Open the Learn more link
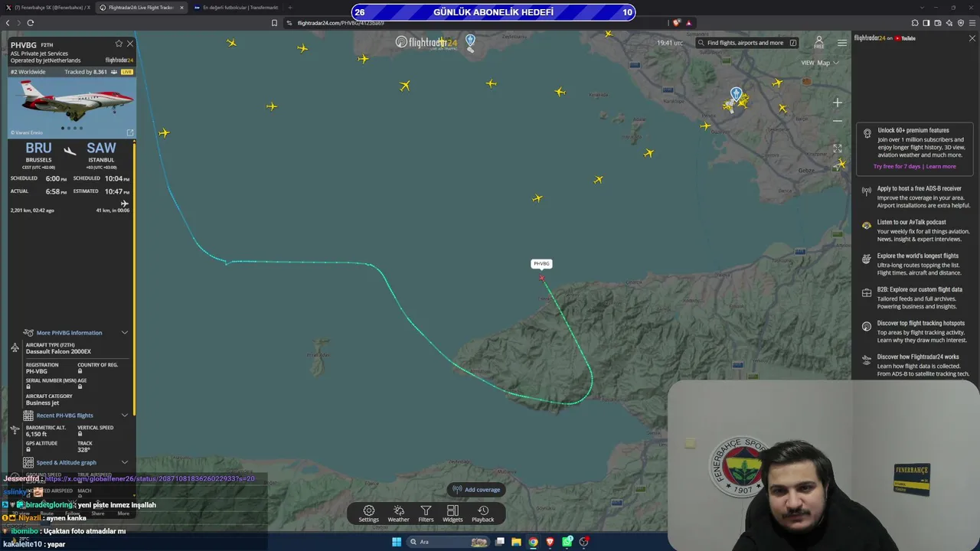This screenshot has height=551, width=980. 941,166
